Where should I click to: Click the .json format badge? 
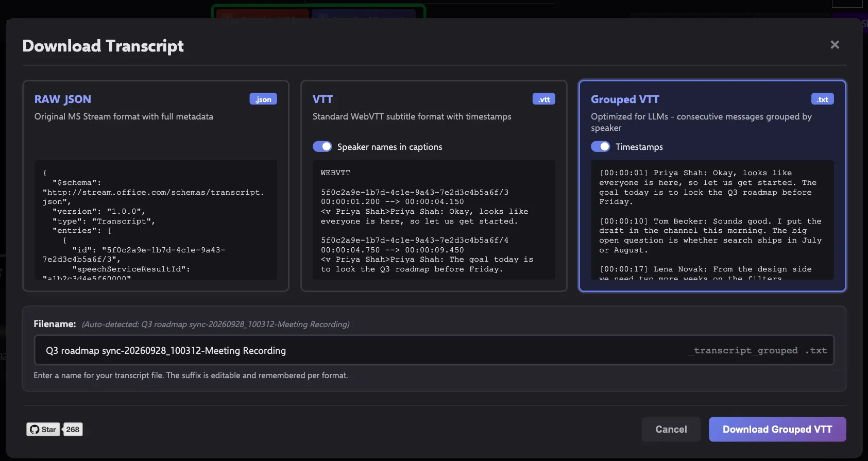(263, 99)
